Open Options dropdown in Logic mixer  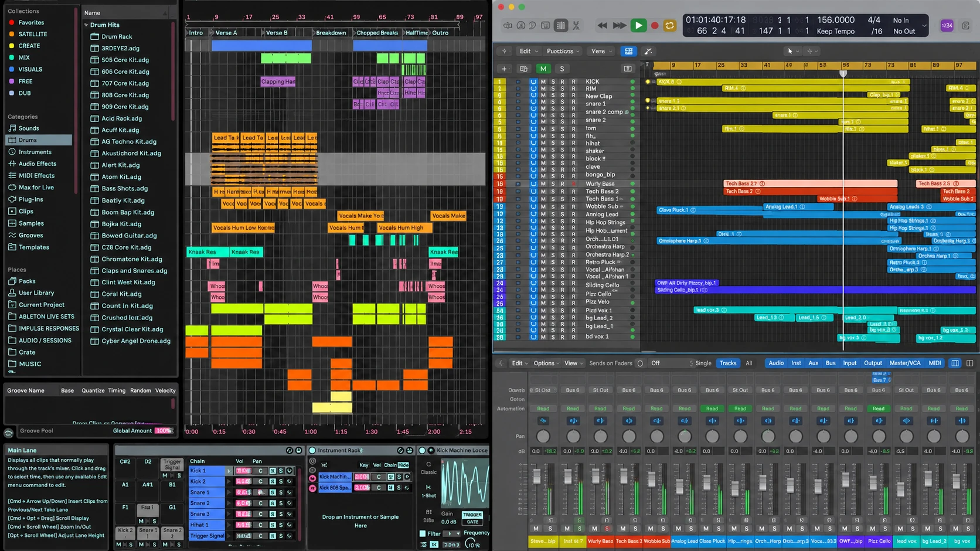[x=546, y=363]
